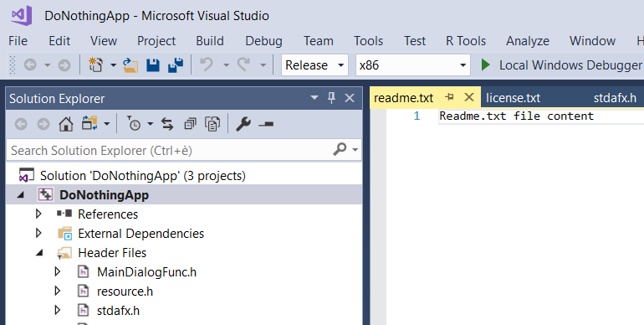Collapse the DoNothingApp project node
This screenshot has width=644, height=325.
tap(21, 195)
